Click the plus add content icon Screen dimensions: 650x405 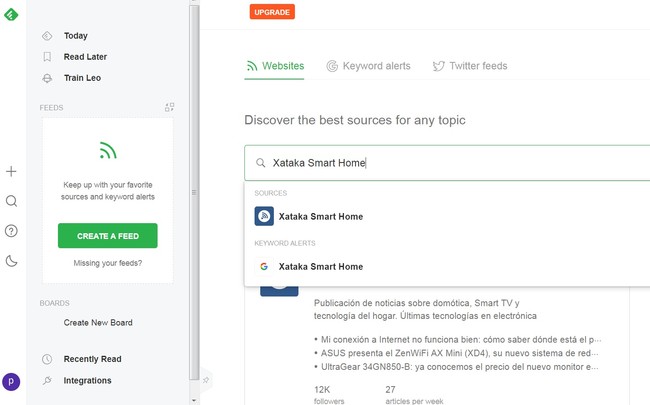point(11,171)
